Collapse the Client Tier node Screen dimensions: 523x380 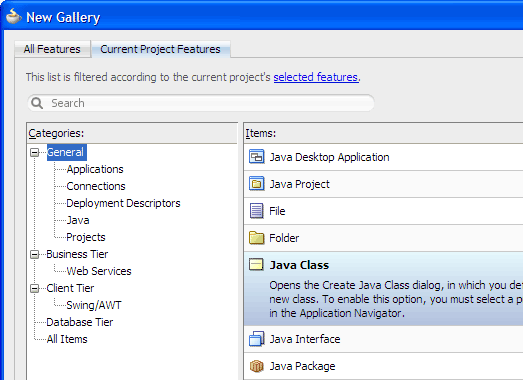(x=34, y=289)
